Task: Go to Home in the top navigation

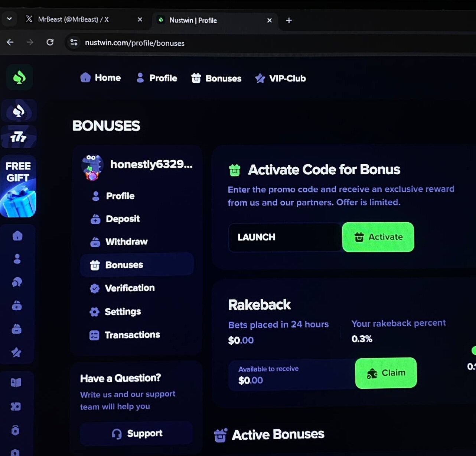Action: click(101, 78)
